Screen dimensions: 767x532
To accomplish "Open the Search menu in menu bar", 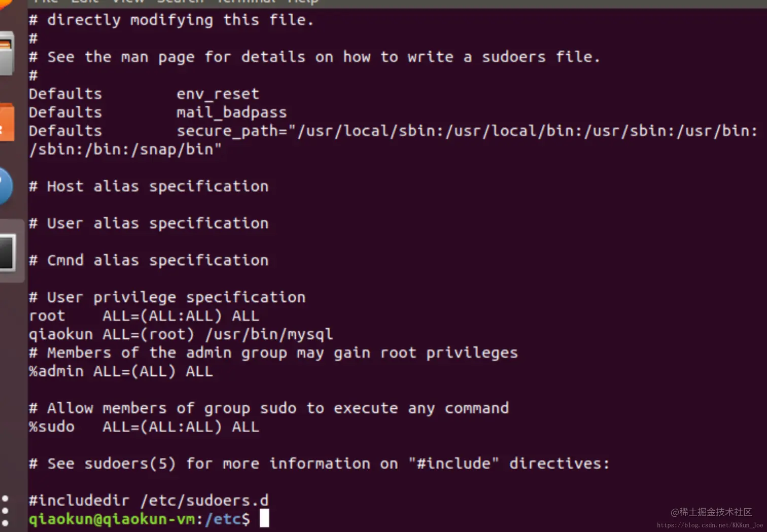I will coord(180,2).
